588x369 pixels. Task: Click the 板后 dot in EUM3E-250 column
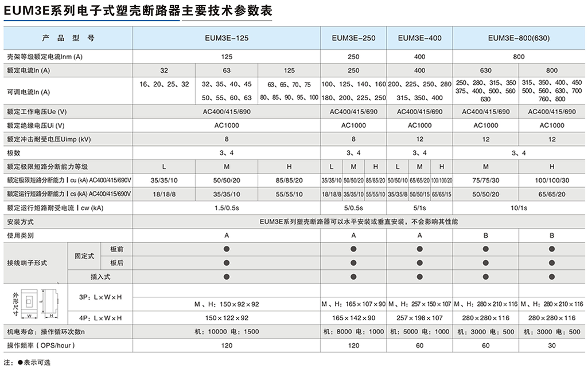coord(353,262)
